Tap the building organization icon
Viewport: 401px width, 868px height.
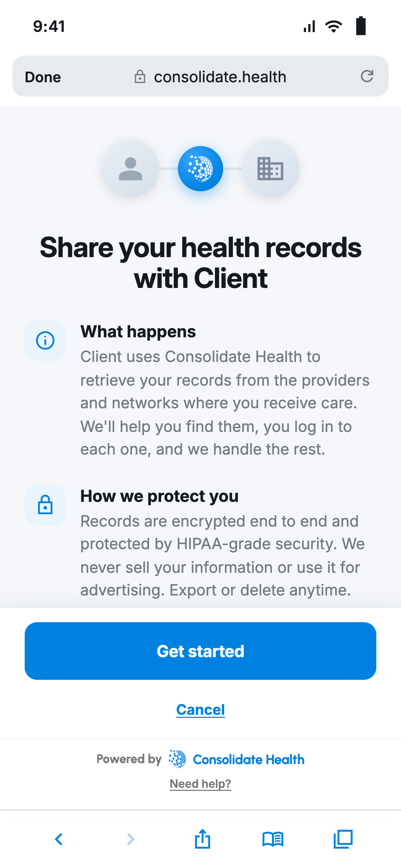coord(270,169)
